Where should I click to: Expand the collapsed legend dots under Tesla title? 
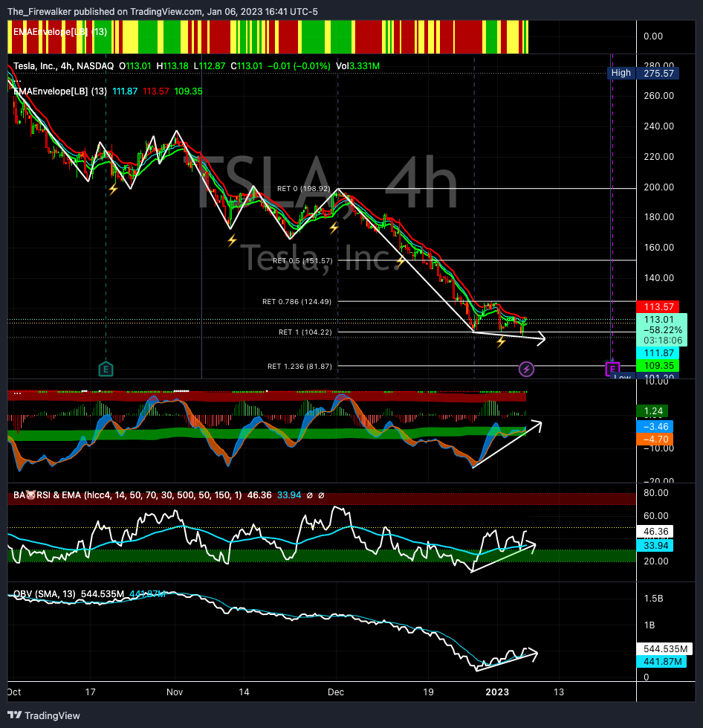[17, 80]
